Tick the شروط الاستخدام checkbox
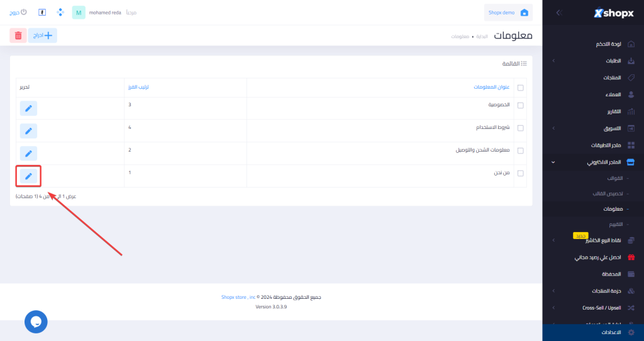The height and width of the screenshot is (341, 644). [x=520, y=128]
